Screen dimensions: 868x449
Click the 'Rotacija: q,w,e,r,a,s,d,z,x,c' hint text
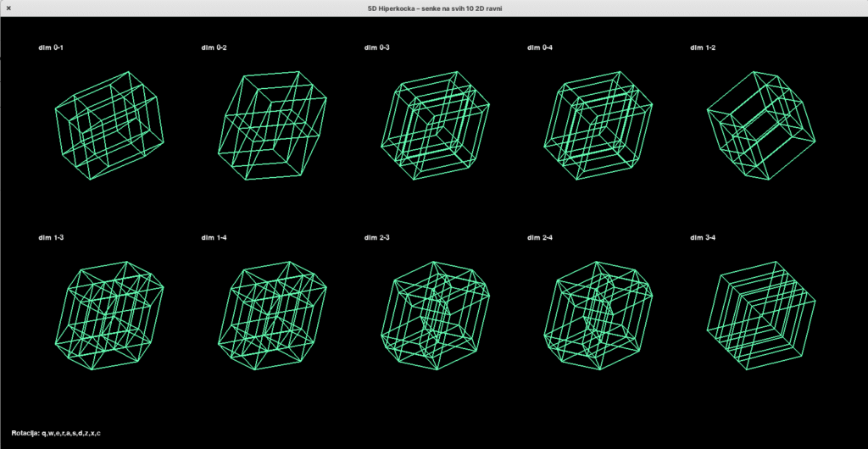(56, 433)
